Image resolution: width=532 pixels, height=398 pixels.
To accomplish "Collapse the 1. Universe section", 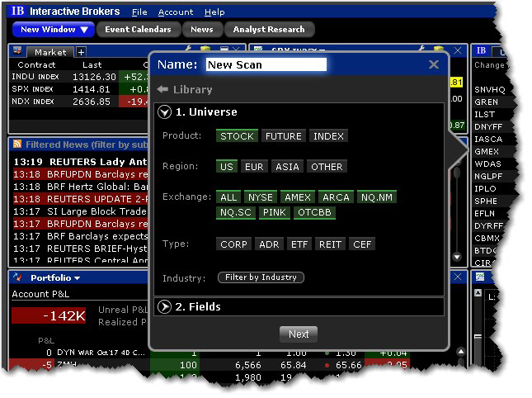I will [164, 112].
